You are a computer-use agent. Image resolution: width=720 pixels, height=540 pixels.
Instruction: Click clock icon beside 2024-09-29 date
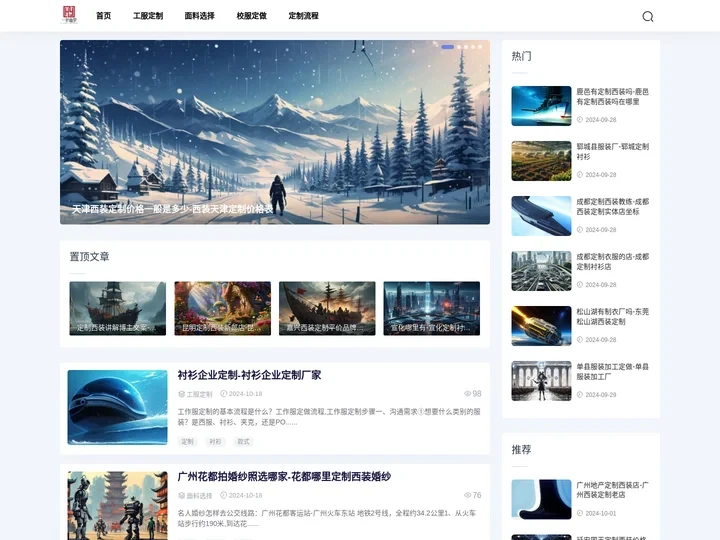point(579,394)
